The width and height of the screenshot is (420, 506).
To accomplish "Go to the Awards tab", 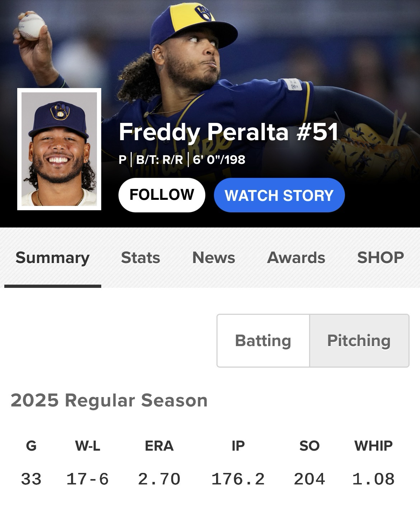I will [x=296, y=258].
